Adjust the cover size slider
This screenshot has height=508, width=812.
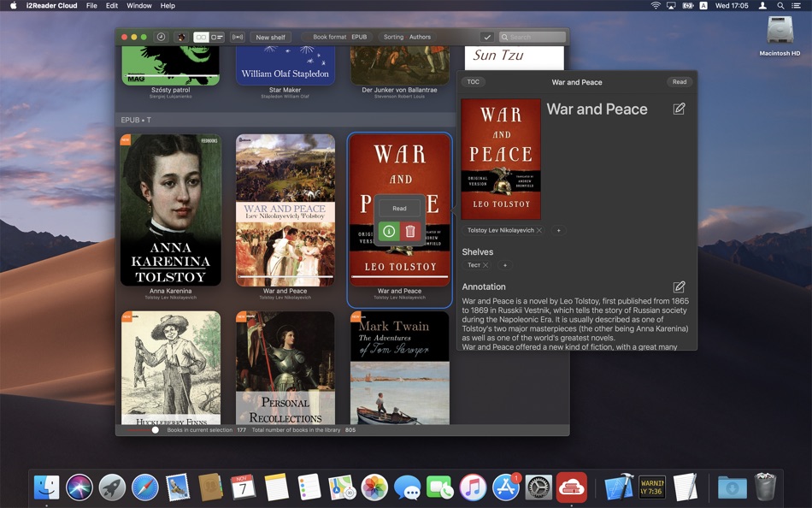pos(155,429)
